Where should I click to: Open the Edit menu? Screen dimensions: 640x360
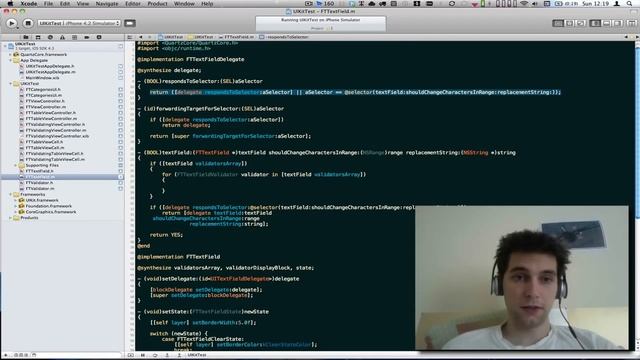tap(64, 4)
